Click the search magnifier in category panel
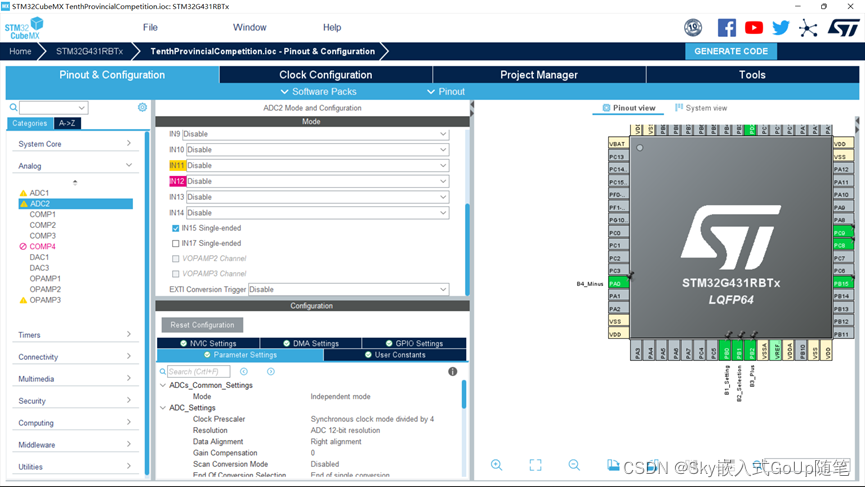The height and width of the screenshot is (487, 865). tap(13, 108)
